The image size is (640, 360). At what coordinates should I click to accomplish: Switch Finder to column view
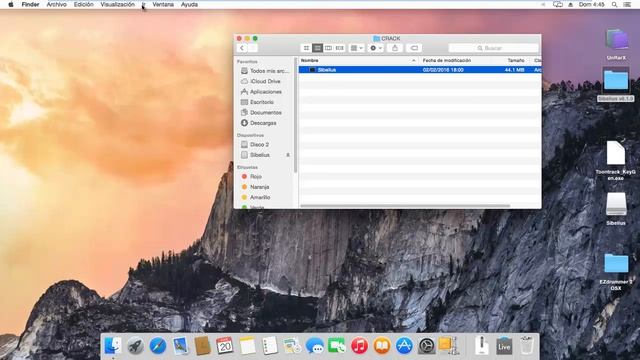coord(328,48)
